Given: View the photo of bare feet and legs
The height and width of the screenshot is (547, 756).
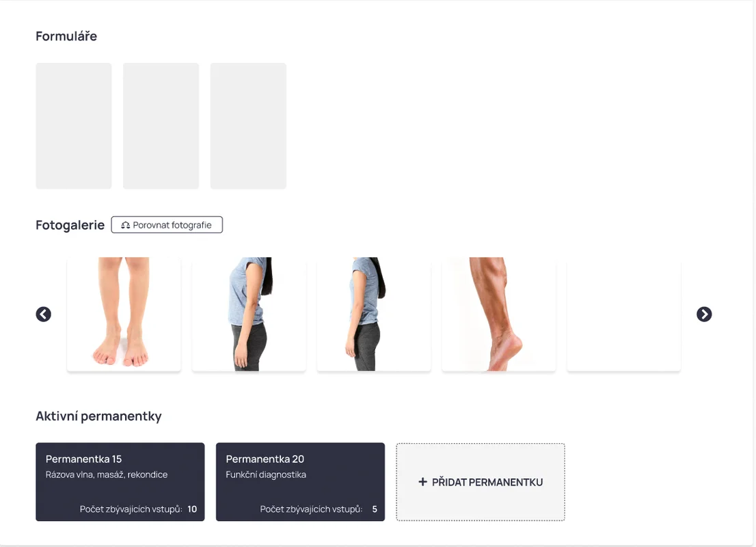Looking at the screenshot, I should tap(124, 314).
